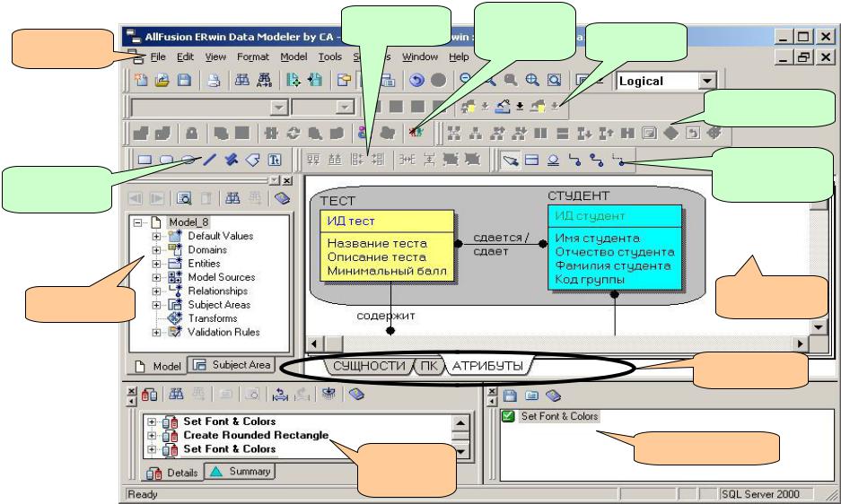Click the binoculars Find icon in main toolbar
Screen dimensions: 841x504
pyautogui.click(x=242, y=81)
